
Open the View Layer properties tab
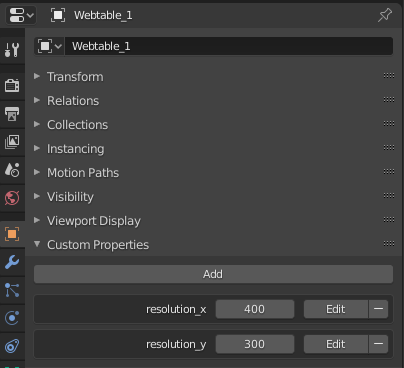(12, 142)
